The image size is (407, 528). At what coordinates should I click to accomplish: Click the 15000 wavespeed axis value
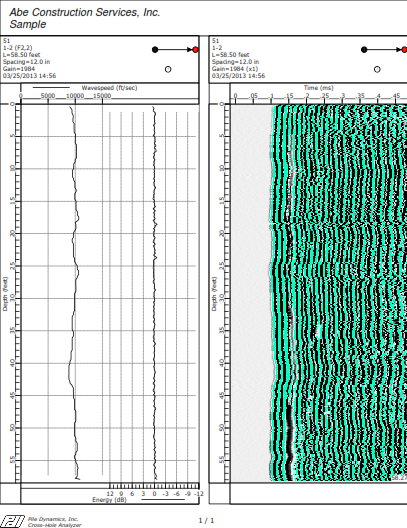[x=102, y=96]
